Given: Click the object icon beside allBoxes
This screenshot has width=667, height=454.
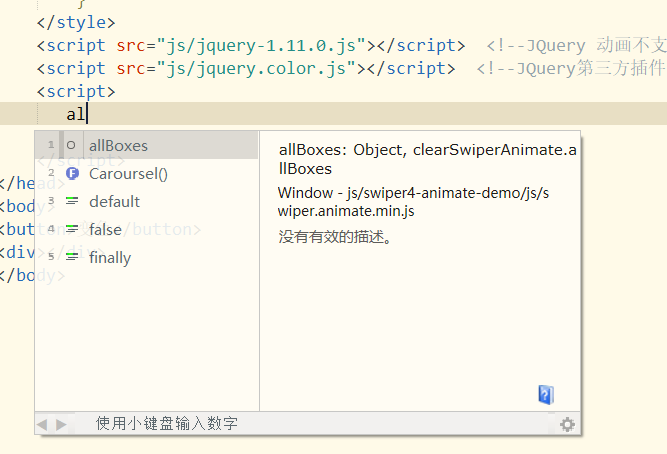Looking at the screenshot, I should coord(71,146).
